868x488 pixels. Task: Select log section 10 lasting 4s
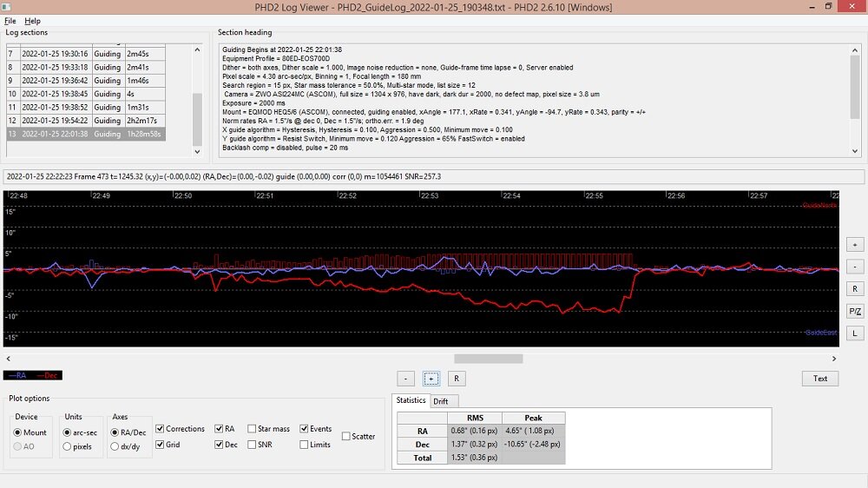[x=86, y=94]
